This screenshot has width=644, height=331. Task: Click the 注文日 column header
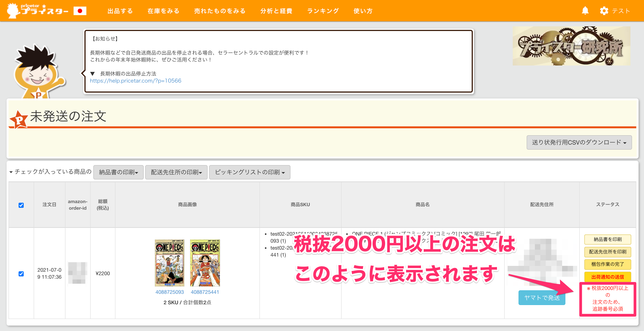[x=49, y=205]
